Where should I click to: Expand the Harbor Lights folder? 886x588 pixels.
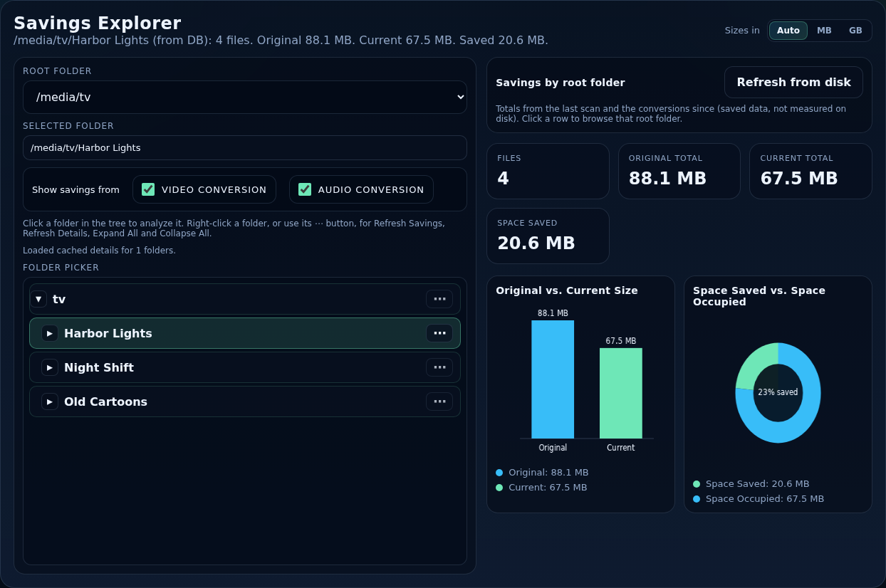tap(50, 333)
